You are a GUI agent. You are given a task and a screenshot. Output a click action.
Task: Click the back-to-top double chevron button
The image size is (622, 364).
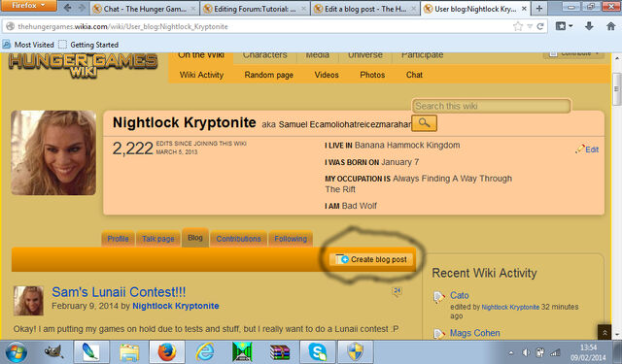click(x=605, y=332)
